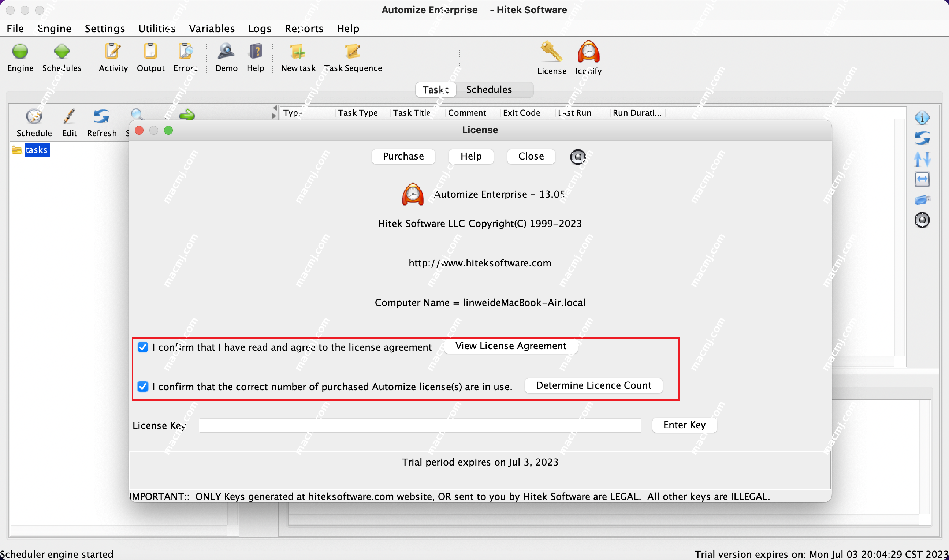The width and height of the screenshot is (949, 560).
Task: Open the Activity log icon
Action: 112,51
